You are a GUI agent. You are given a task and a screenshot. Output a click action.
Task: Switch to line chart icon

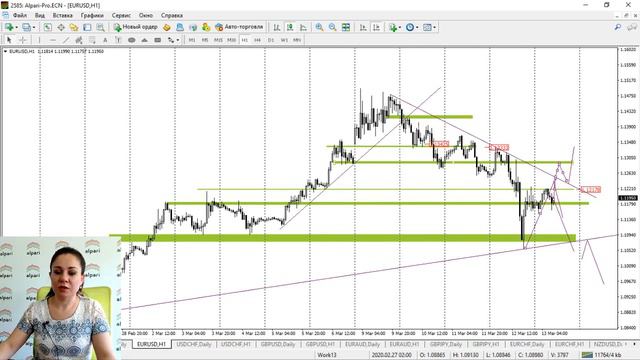pos(303,27)
